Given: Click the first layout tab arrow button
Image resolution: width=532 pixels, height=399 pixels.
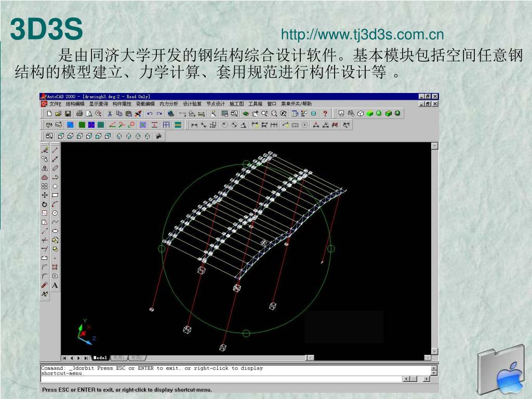Looking at the screenshot, I should [x=64, y=357].
